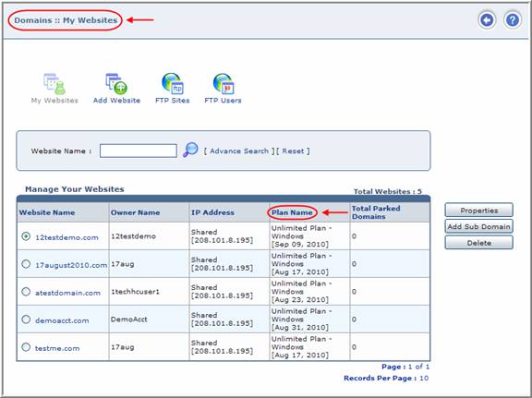Select the 17august2010.com radio button
The height and width of the screenshot is (398, 532).
click(x=26, y=263)
